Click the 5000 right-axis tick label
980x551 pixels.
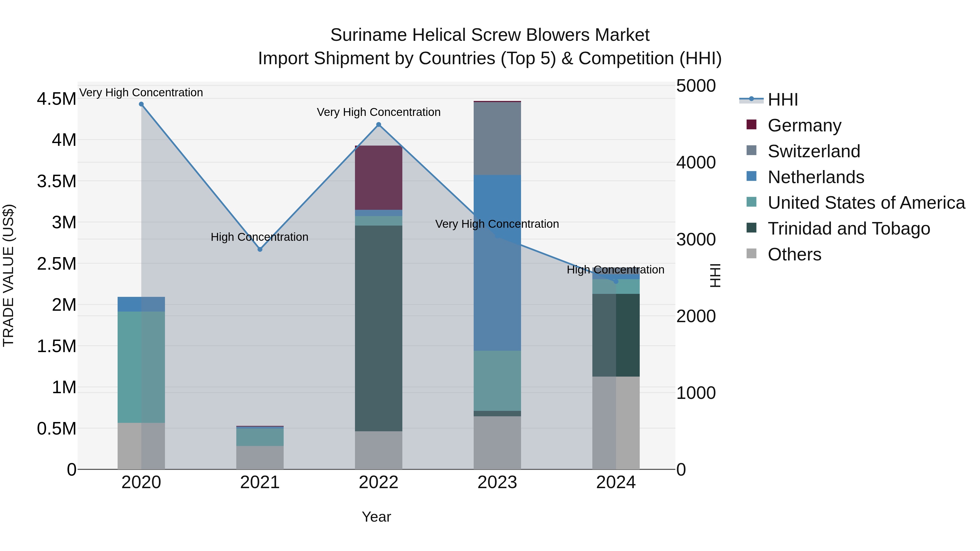tap(696, 85)
